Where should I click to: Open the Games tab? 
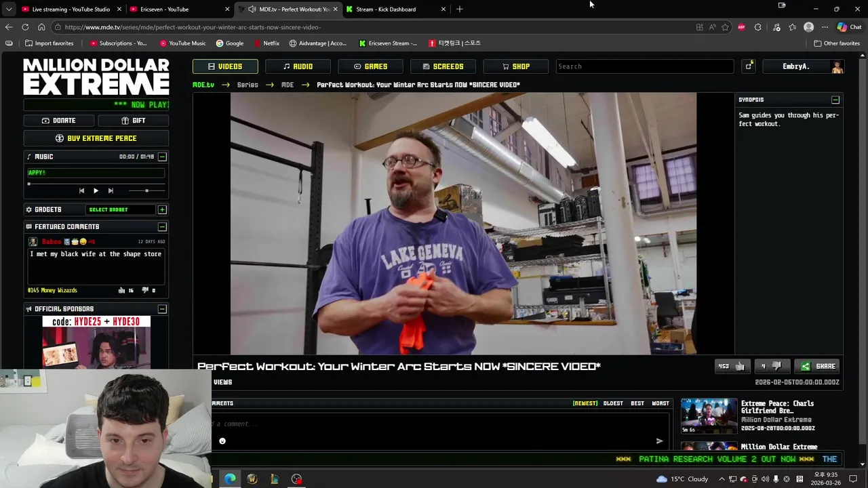click(x=370, y=66)
